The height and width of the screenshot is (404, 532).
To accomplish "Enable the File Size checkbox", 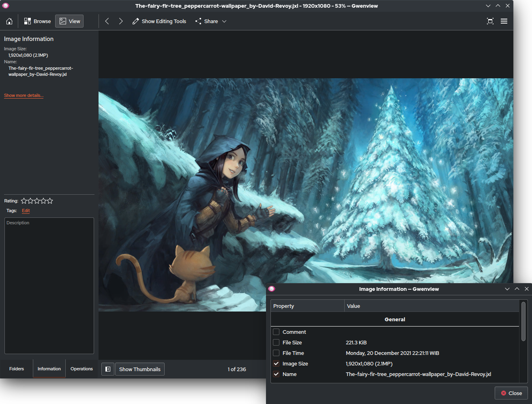I will pyautogui.click(x=276, y=342).
